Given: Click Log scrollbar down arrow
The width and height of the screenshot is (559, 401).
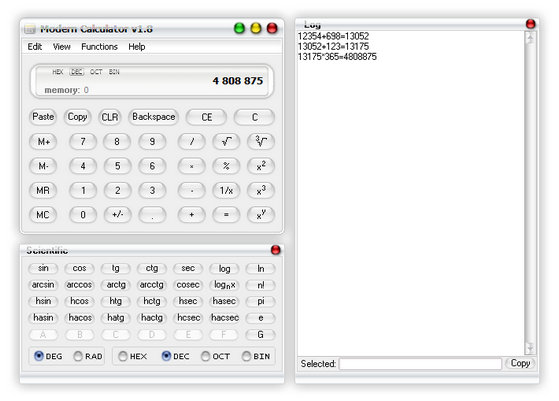Looking at the screenshot, I should tap(530, 347).
